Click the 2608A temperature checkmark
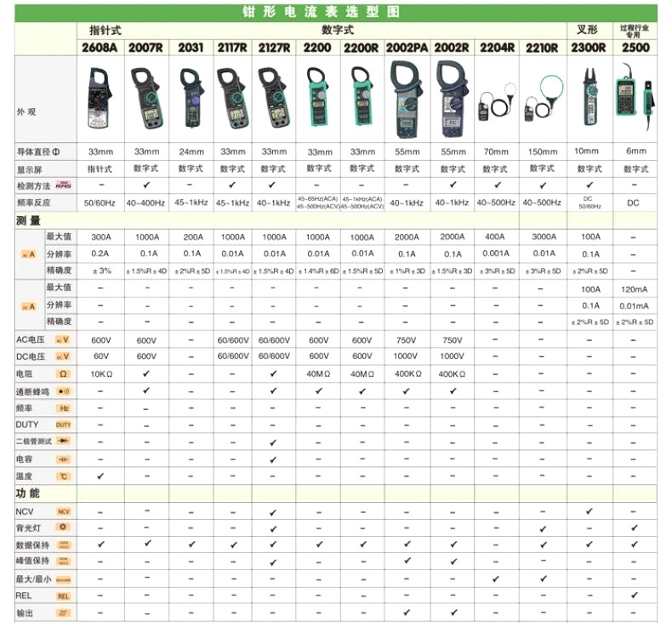Screen dimensions: 672x627 click(101, 476)
